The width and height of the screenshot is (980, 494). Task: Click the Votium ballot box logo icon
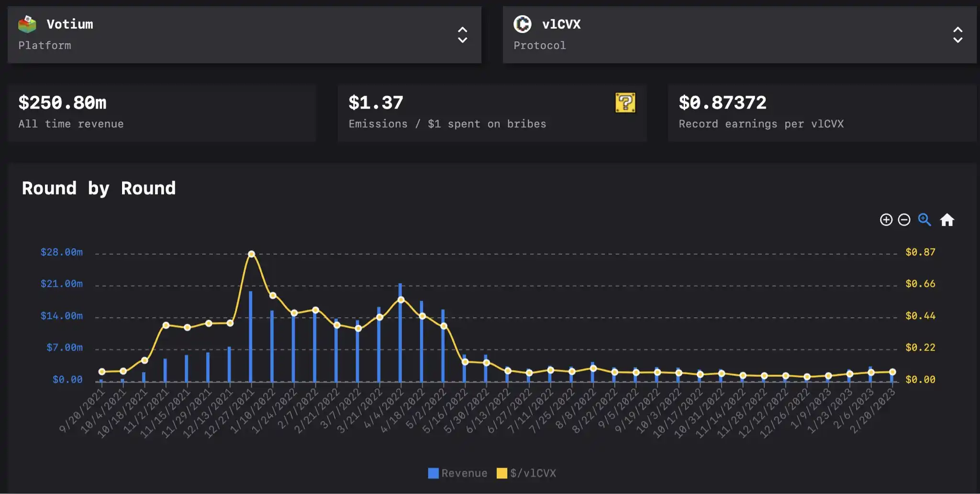pos(27,24)
